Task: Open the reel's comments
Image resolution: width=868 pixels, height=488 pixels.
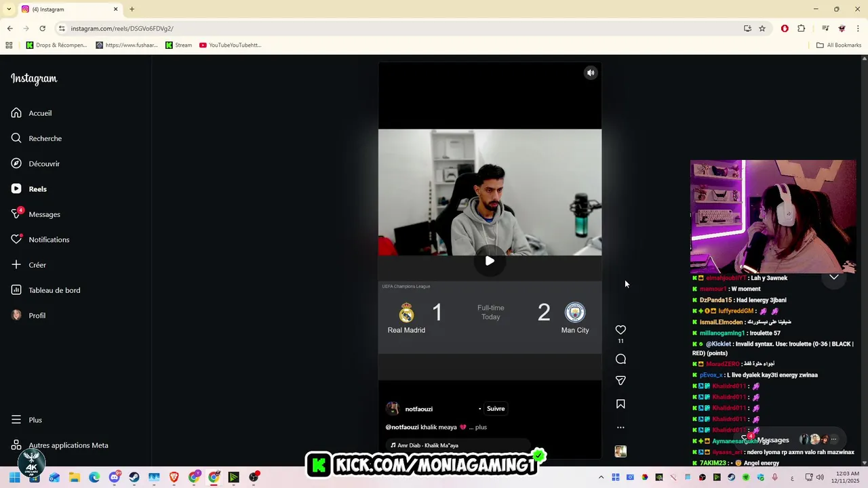Action: (x=620, y=359)
